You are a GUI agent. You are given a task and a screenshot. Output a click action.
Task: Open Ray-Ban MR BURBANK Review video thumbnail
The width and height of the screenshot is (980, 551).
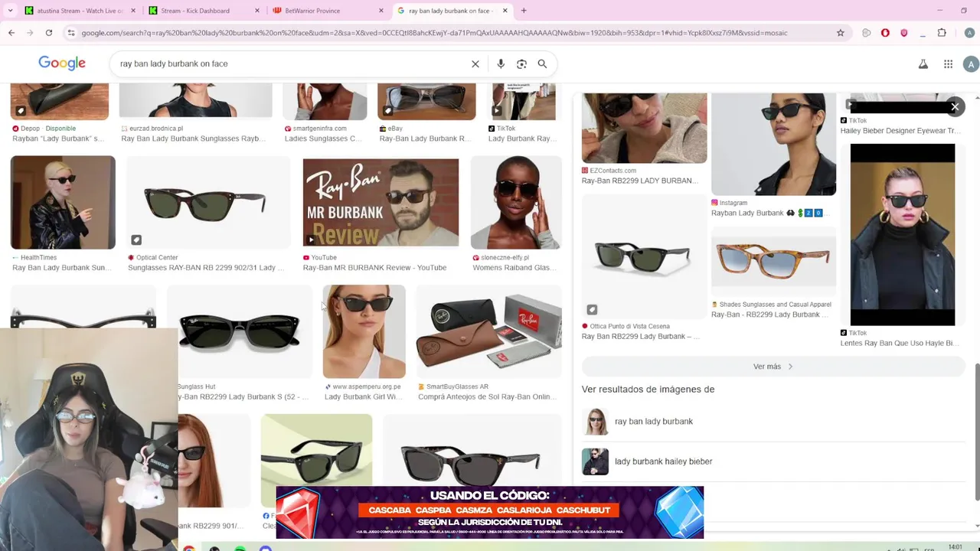click(x=381, y=203)
